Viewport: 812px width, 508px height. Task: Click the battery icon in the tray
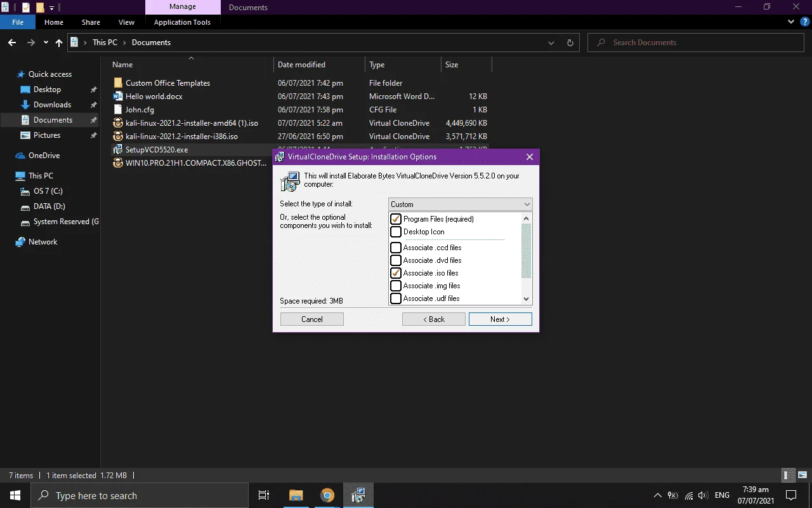[x=673, y=495]
